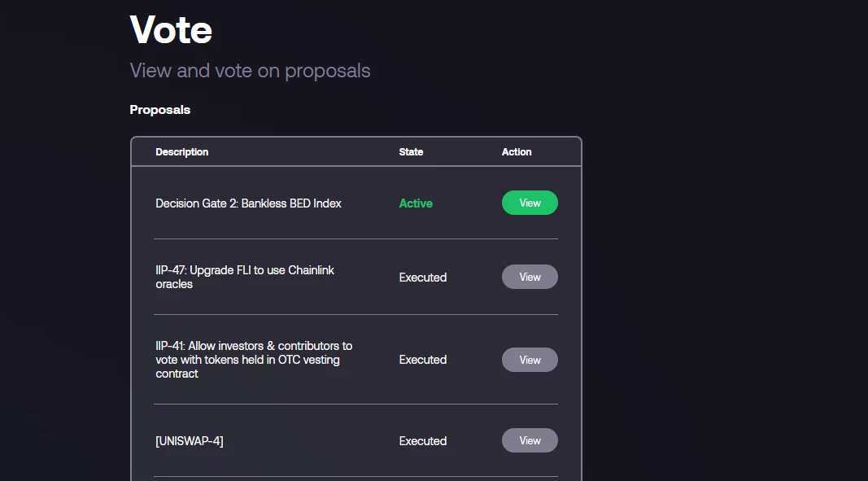Image resolution: width=868 pixels, height=481 pixels.
Task: Click View for IIP-47 Chainlink oracles proposal
Action: click(530, 277)
